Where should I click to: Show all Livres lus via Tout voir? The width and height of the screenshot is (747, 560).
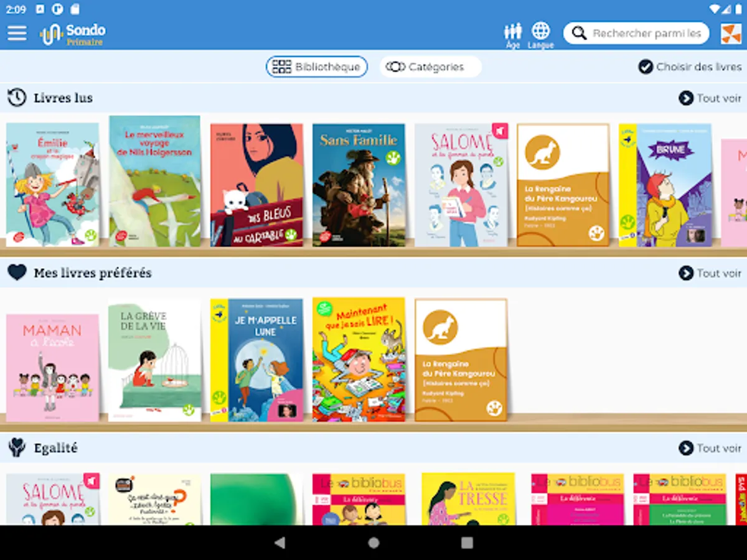[710, 98]
